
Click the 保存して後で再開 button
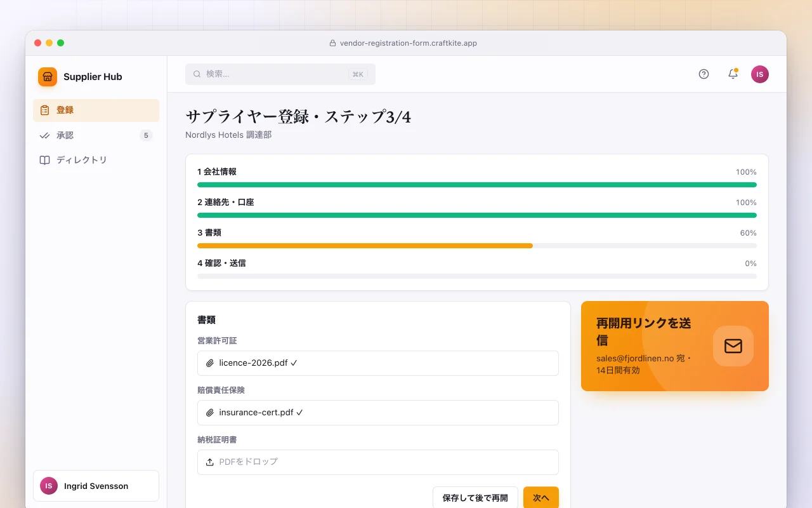475,498
